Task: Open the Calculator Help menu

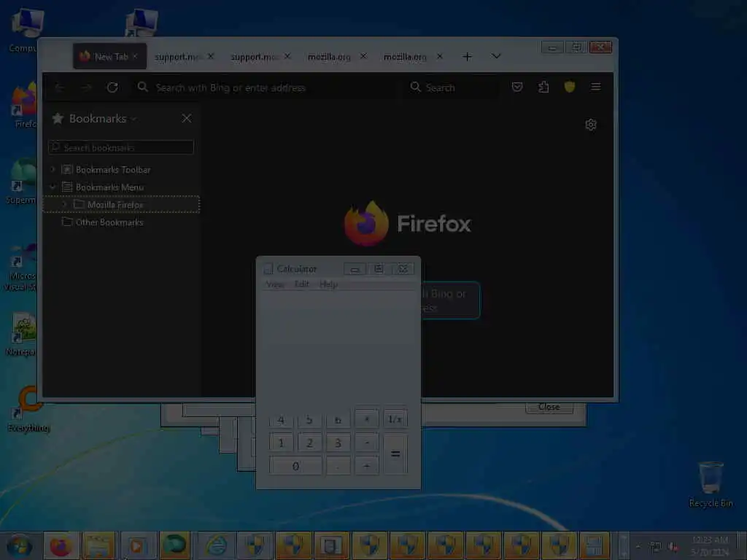Action: [328, 284]
